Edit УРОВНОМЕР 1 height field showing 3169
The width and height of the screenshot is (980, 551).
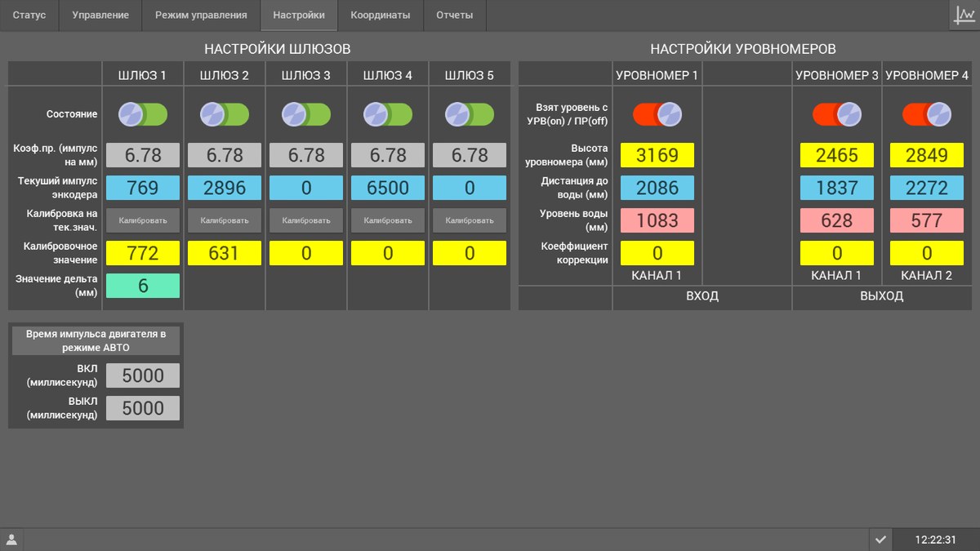(x=657, y=155)
